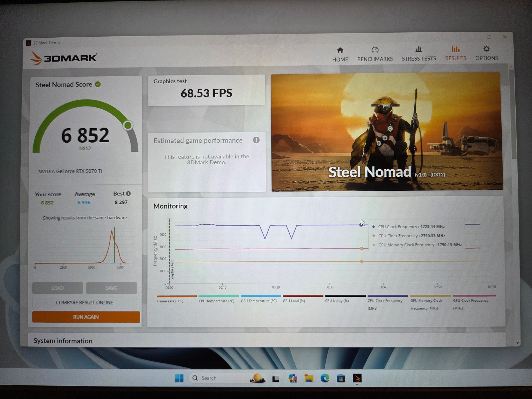Screen dimensions: 532x399
Task: Click the Estimated game performance info icon
Action: 256,140
